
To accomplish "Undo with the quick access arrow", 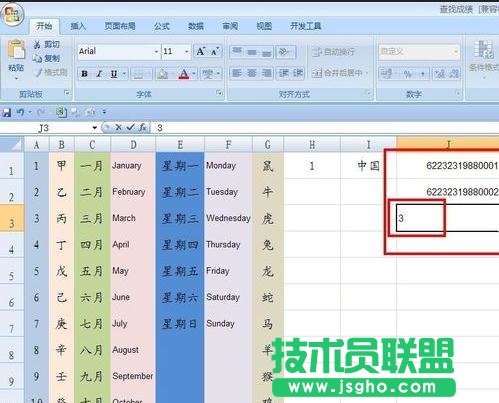I will pyautogui.click(x=20, y=112).
